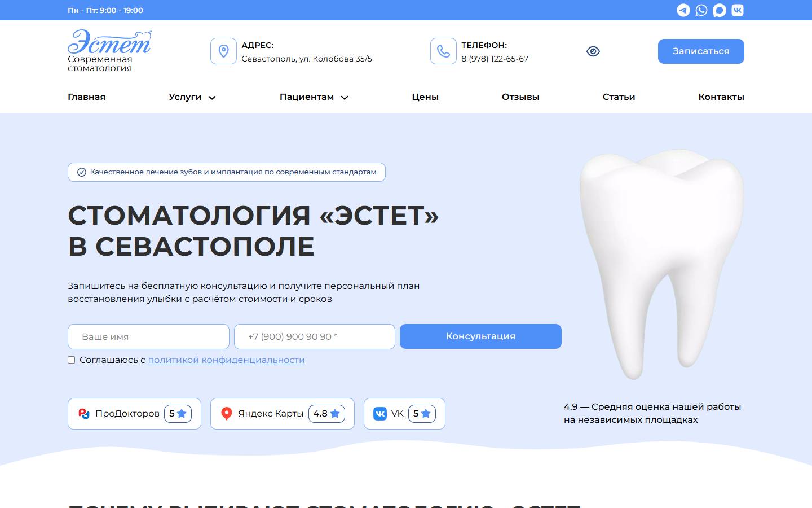This screenshot has height=508, width=812.
Task: Toggle the visually impaired eye icon
Action: [593, 51]
